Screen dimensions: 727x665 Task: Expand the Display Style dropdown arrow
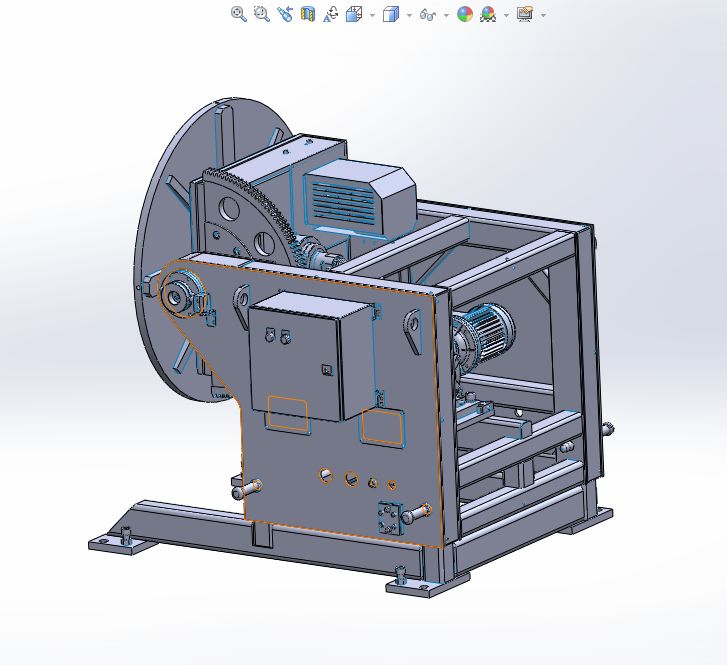point(409,15)
